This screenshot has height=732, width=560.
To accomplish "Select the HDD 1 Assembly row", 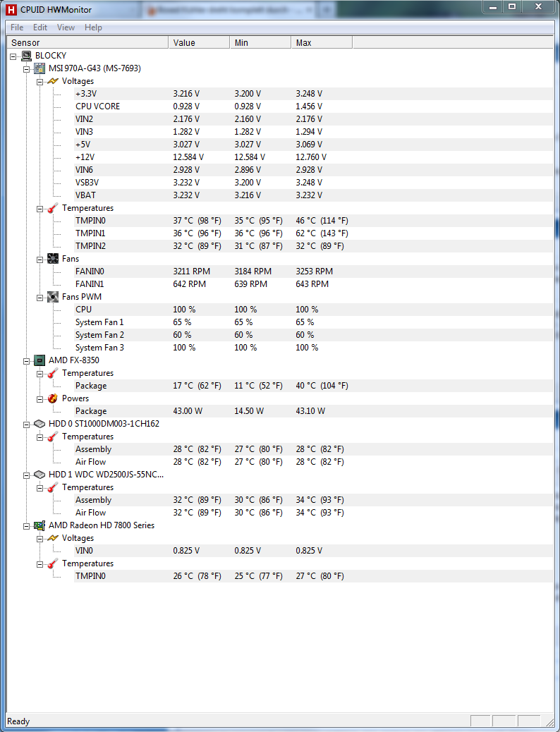I will point(313,500).
